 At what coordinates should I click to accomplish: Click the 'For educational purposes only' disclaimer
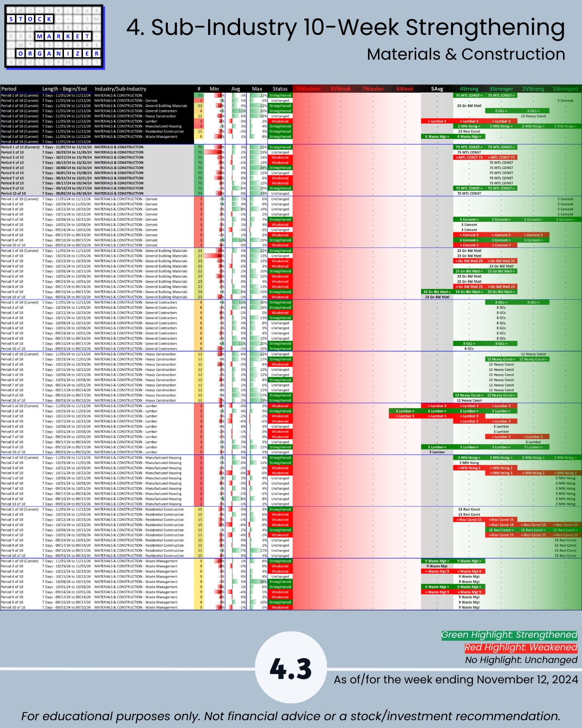tap(291, 716)
